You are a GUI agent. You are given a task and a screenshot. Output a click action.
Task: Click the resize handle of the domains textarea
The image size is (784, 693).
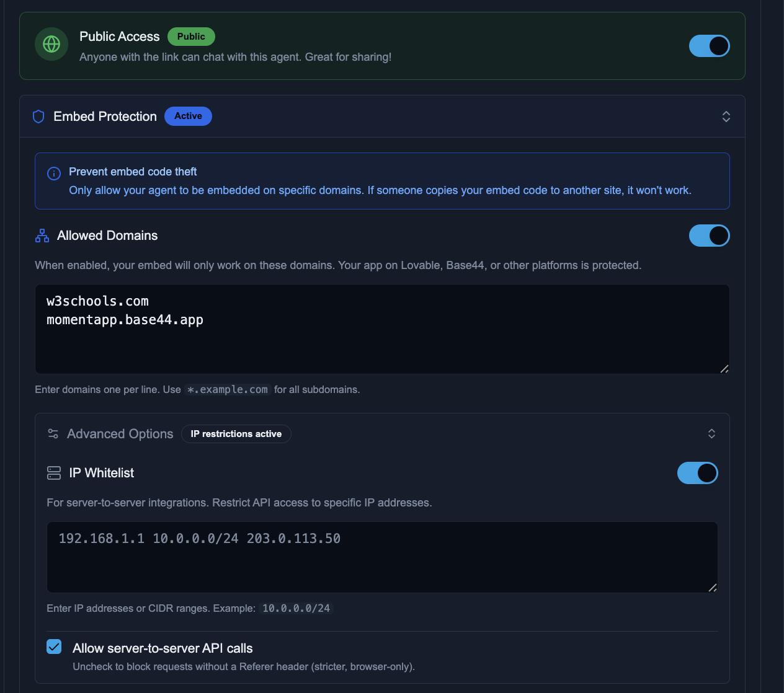coord(724,369)
